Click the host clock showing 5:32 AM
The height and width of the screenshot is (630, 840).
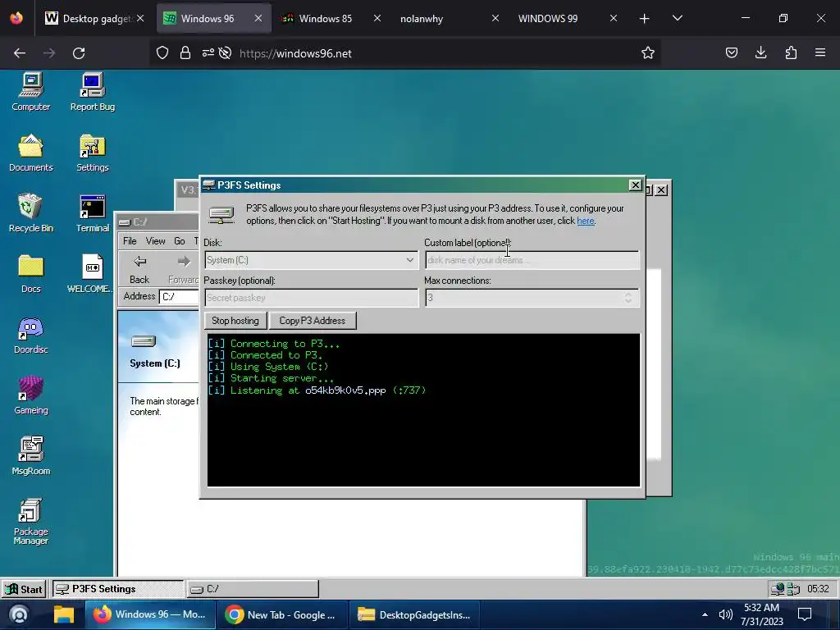[x=762, y=614]
